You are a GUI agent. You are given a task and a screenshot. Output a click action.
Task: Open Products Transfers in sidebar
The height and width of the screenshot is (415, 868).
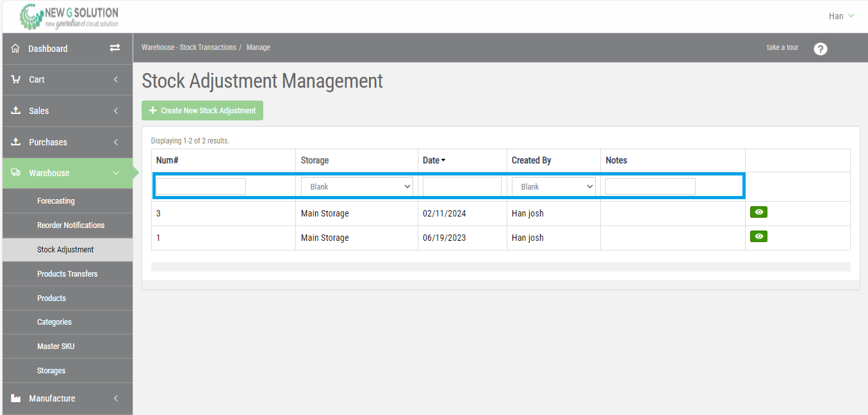click(67, 274)
